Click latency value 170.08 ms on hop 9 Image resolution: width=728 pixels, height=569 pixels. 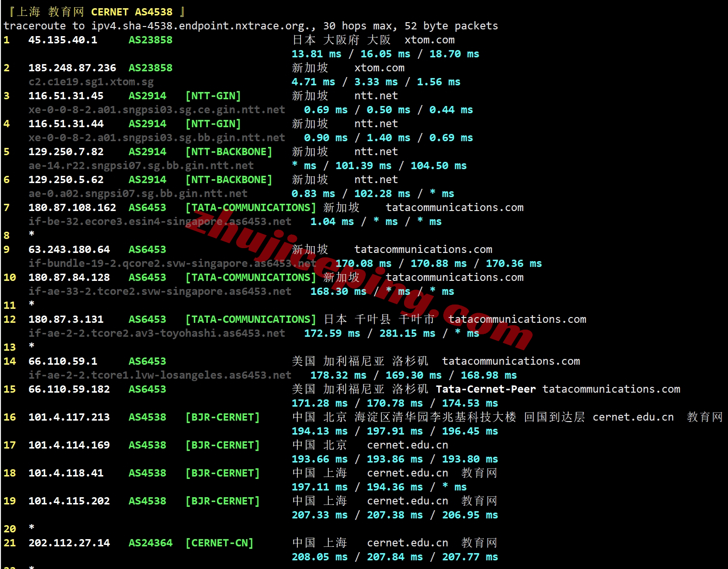(364, 263)
